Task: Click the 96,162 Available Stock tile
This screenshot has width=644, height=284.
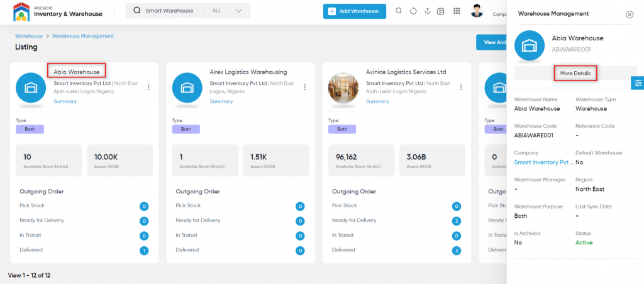Action: click(362, 161)
